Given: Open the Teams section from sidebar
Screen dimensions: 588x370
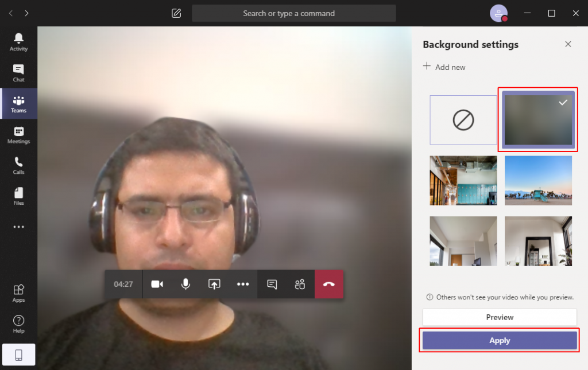Looking at the screenshot, I should [x=18, y=103].
